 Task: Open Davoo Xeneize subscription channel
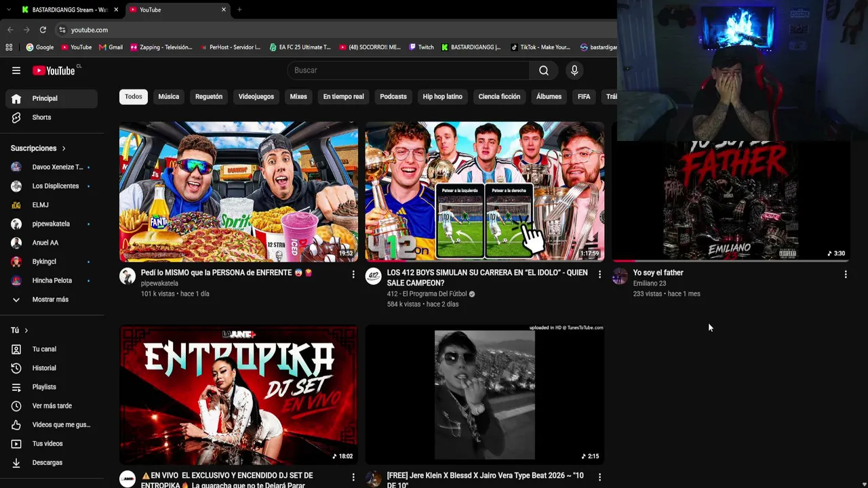[52, 167]
